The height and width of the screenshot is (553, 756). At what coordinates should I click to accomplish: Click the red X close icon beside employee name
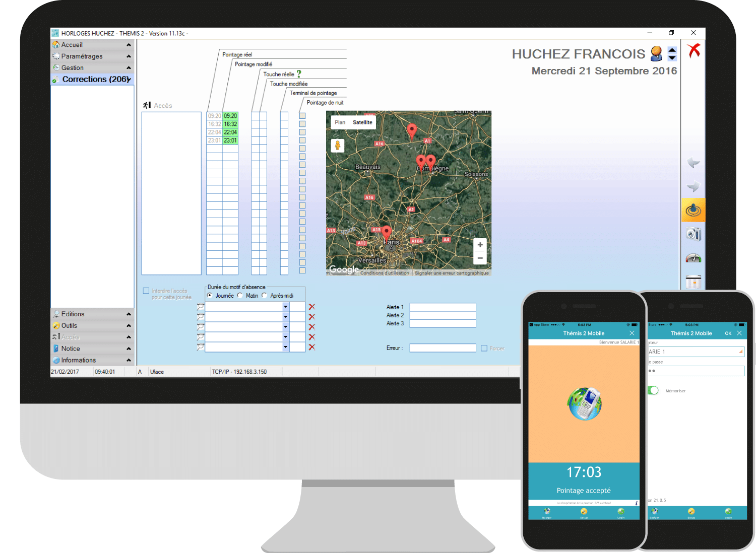[x=694, y=50]
